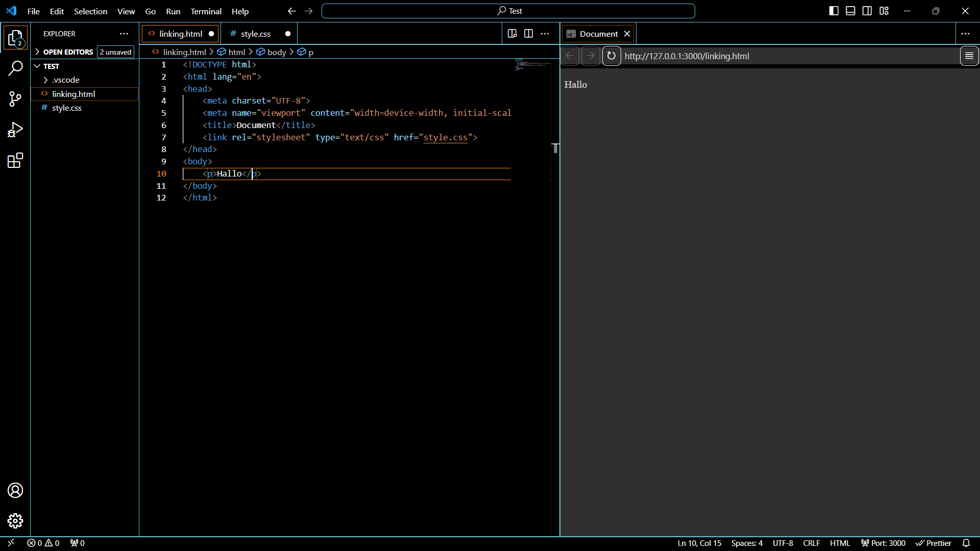Change line ending by clicking CRLF
Image resolution: width=980 pixels, height=551 pixels.
click(811, 543)
